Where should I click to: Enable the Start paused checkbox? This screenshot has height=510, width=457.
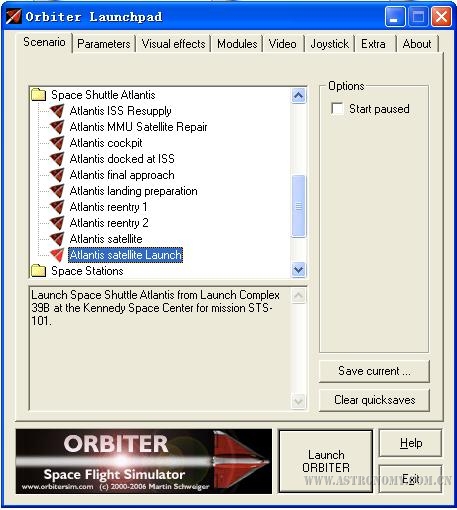(337, 109)
